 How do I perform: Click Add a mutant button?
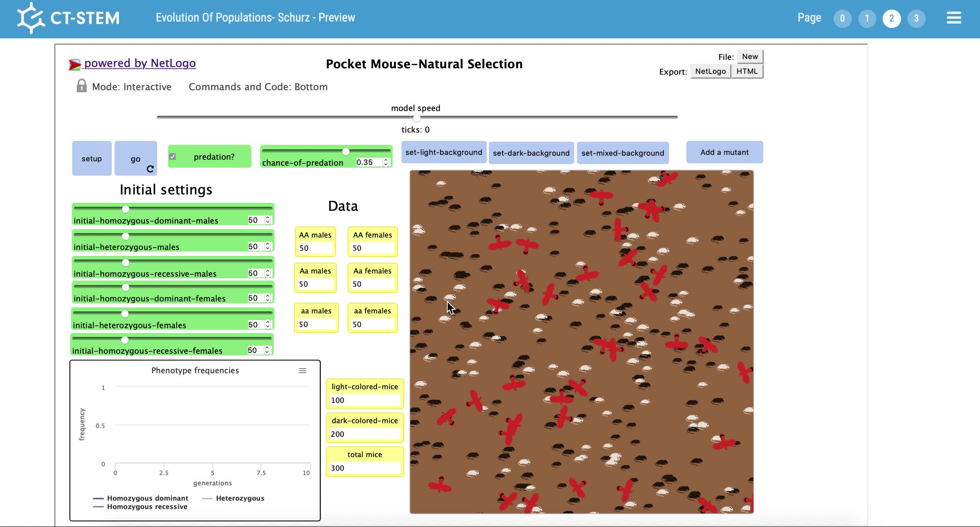point(725,152)
